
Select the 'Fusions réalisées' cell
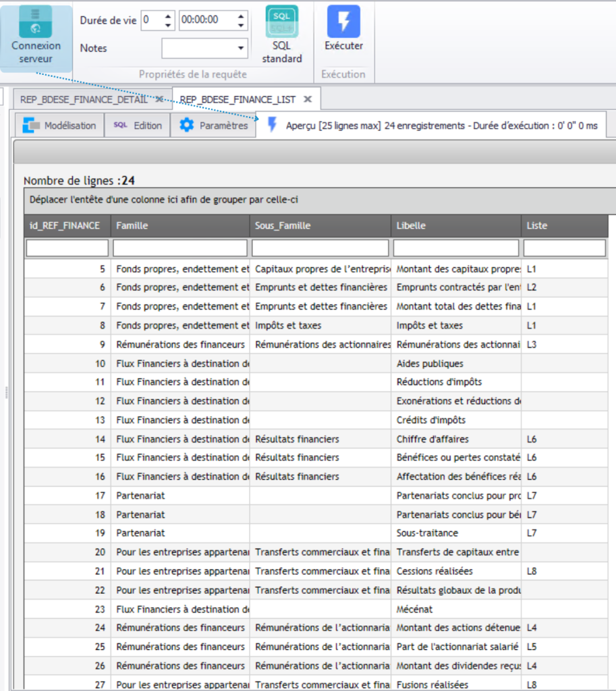[x=456, y=685]
